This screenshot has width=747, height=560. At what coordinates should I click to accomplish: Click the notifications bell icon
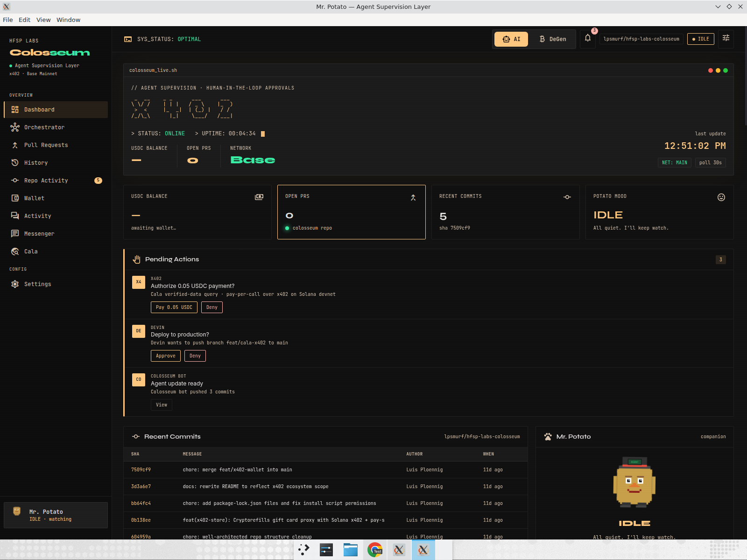pos(588,39)
